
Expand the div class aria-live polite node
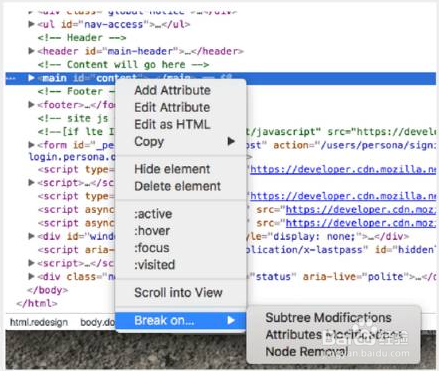[x=31, y=276]
